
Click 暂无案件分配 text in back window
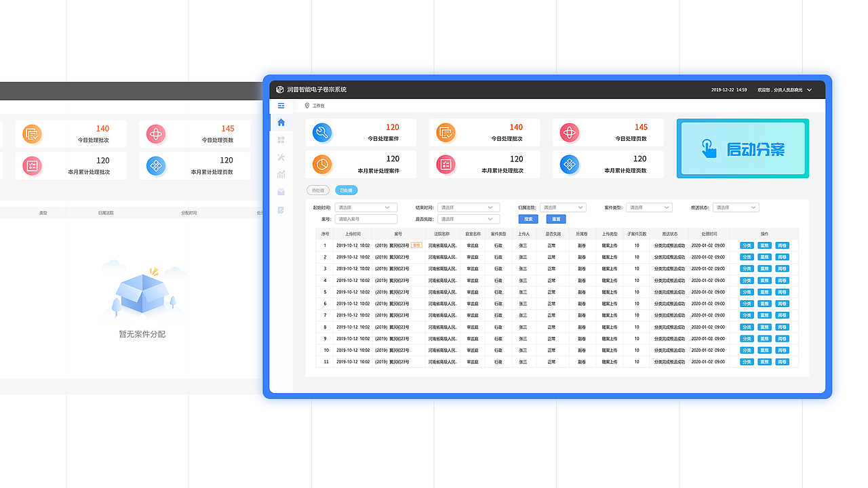[x=142, y=334]
